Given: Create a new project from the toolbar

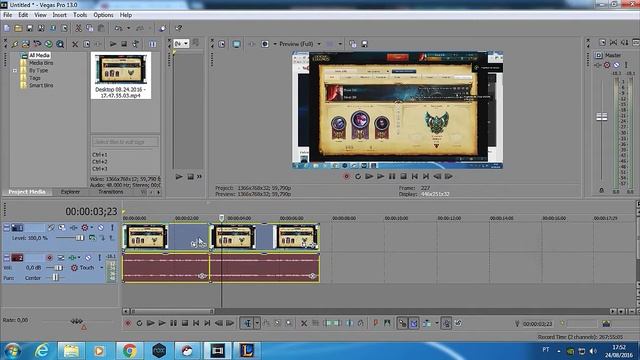Looking at the screenshot, I should pyautogui.click(x=7, y=28).
